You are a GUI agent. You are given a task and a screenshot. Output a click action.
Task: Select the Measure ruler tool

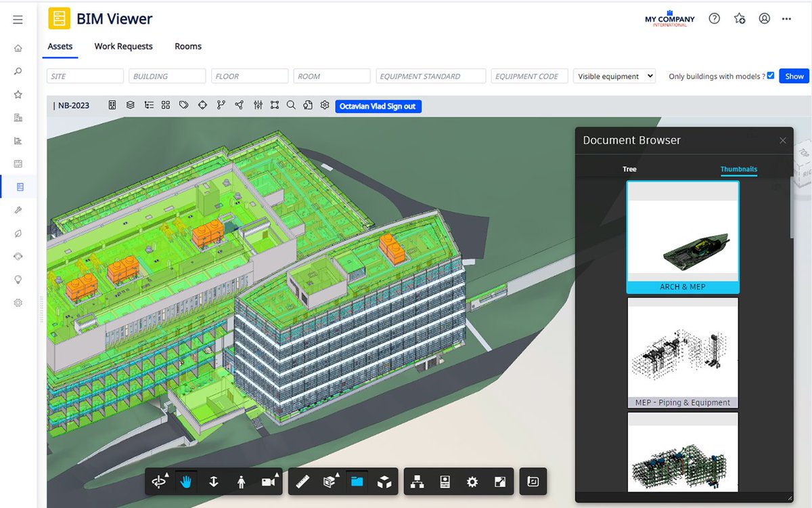click(302, 482)
